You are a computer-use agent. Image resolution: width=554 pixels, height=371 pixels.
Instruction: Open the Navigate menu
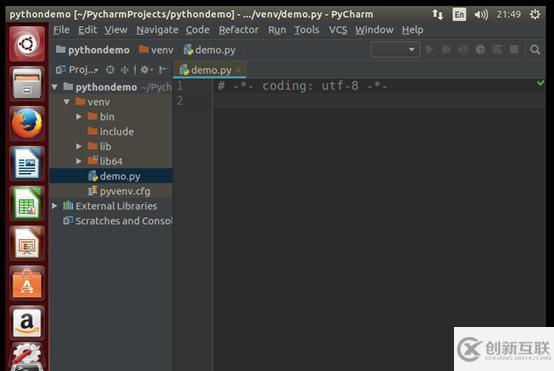point(157,30)
